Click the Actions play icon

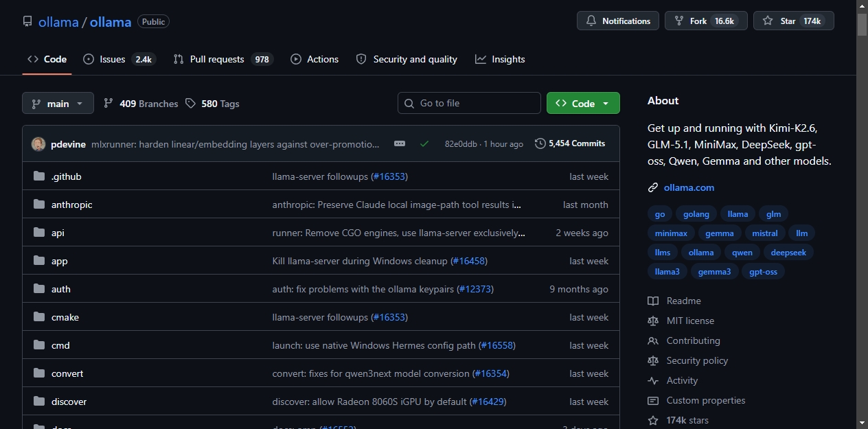coord(296,59)
